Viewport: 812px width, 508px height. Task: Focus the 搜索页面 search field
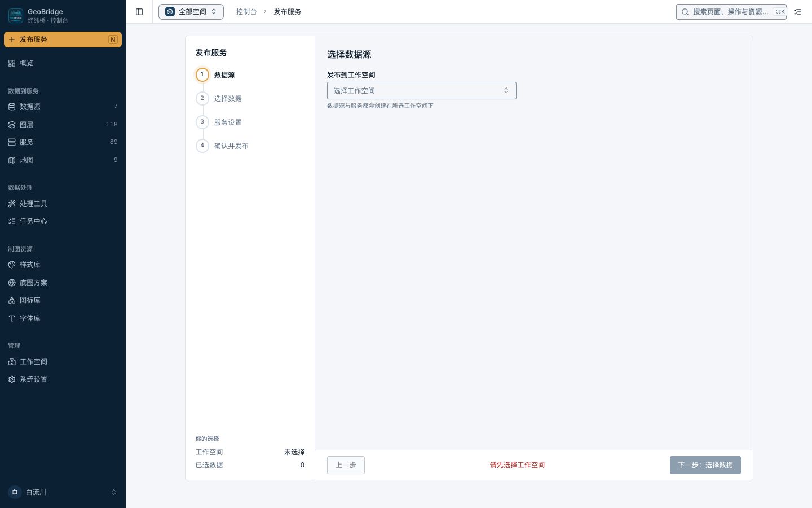click(x=731, y=12)
